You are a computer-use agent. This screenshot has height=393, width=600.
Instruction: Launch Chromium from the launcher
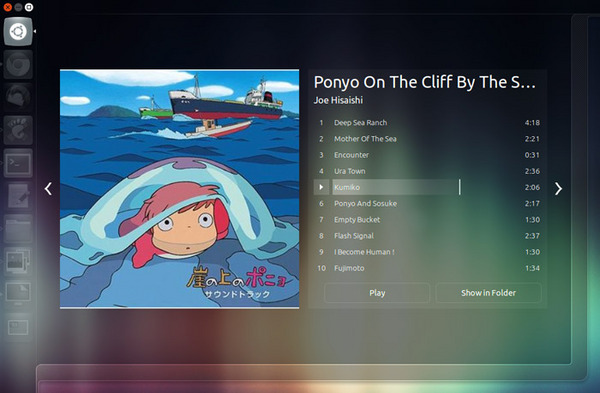(x=18, y=64)
